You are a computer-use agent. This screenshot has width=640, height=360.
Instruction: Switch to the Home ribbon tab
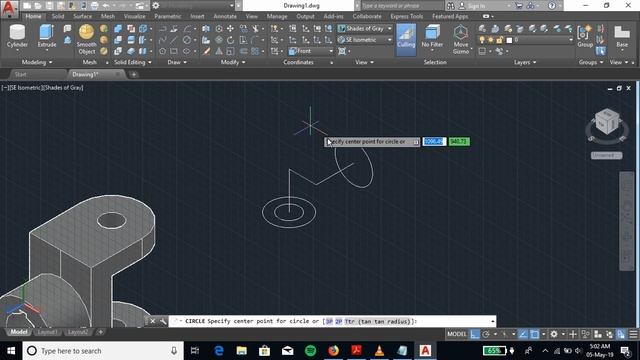33,16
